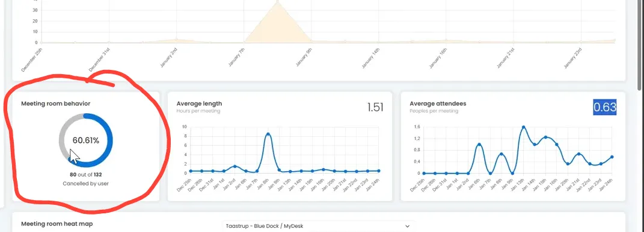Click the "January 16th" label on top chart axis
This screenshot has width=644, height=232.
click(437, 58)
